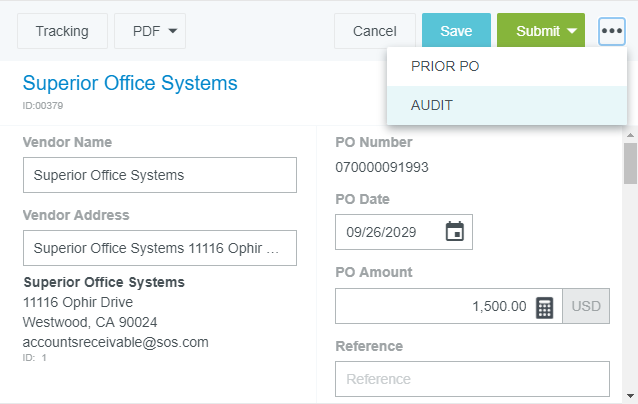Expand the PDF dropdown
638x404 pixels.
(150, 31)
